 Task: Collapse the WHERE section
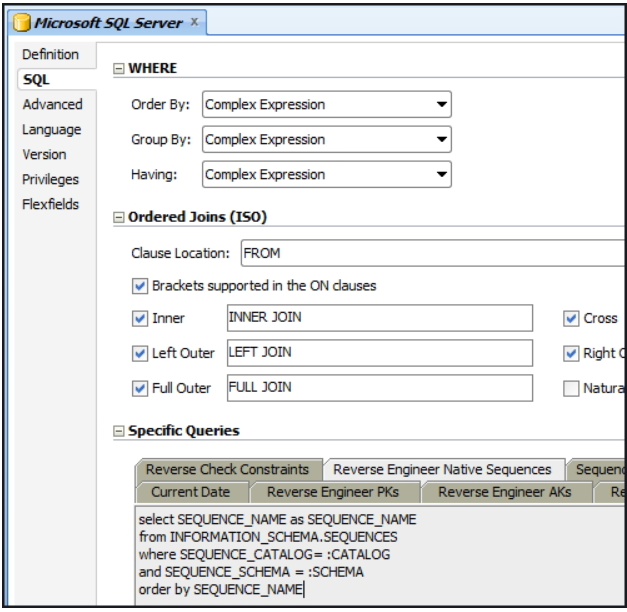tap(119, 68)
